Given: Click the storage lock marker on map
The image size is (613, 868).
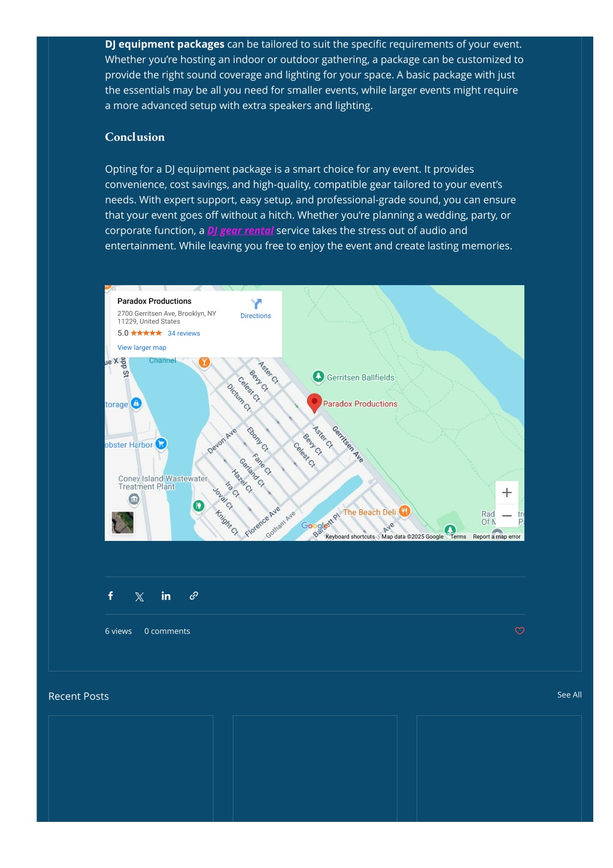Looking at the screenshot, I should (x=136, y=403).
